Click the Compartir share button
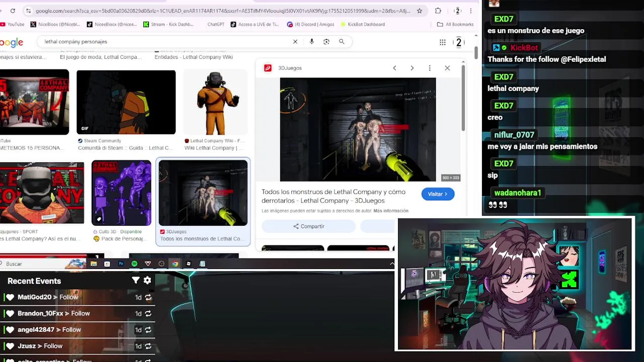The height and width of the screenshot is (362, 644). (x=308, y=226)
